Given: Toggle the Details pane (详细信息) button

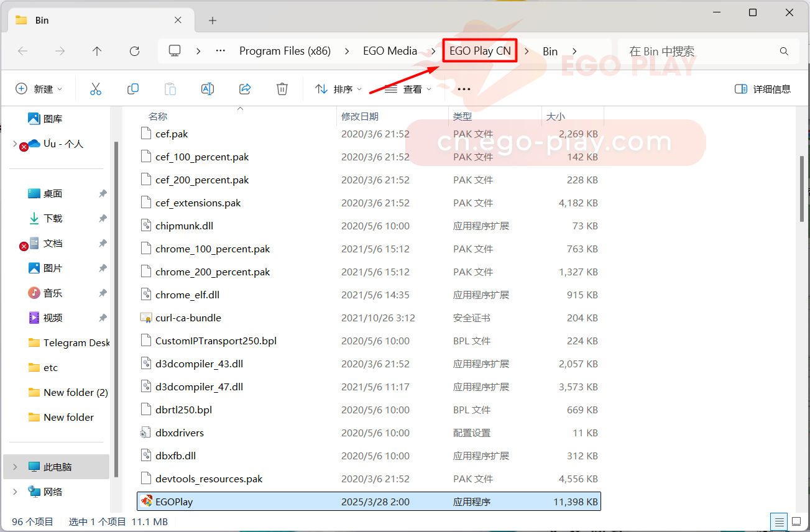Looking at the screenshot, I should 763,89.
